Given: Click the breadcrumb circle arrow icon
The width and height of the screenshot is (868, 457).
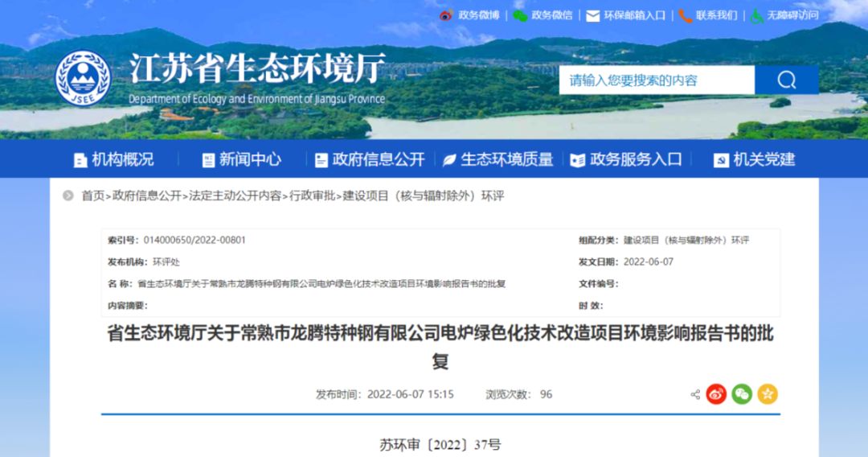Looking at the screenshot, I should (68, 196).
